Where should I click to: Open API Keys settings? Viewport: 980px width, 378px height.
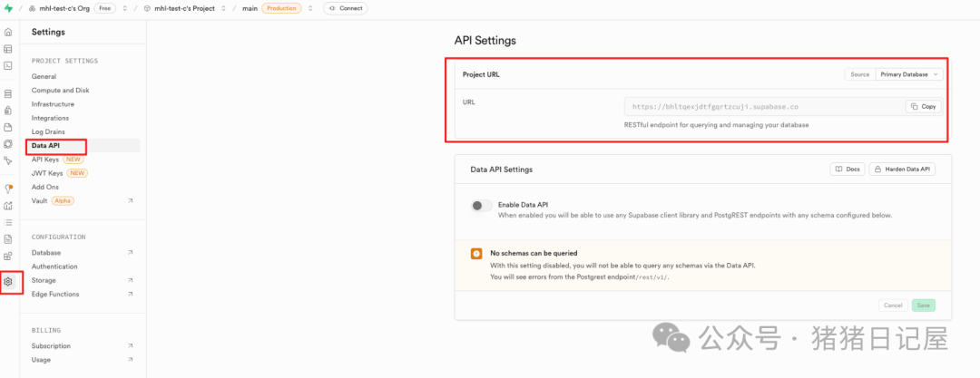coord(45,160)
